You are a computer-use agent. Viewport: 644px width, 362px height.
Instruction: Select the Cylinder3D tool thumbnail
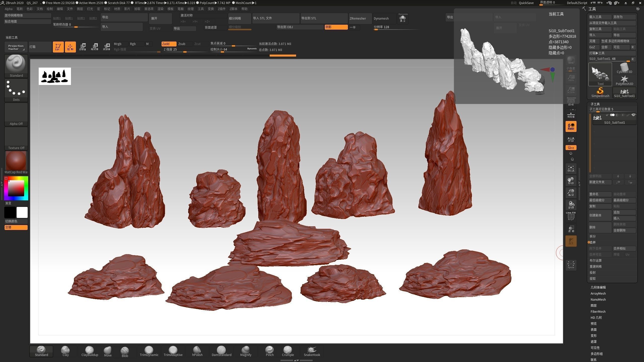624,68
